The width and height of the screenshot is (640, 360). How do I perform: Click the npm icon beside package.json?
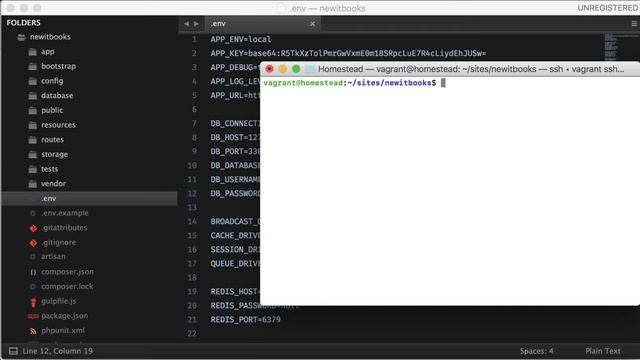tap(33, 316)
